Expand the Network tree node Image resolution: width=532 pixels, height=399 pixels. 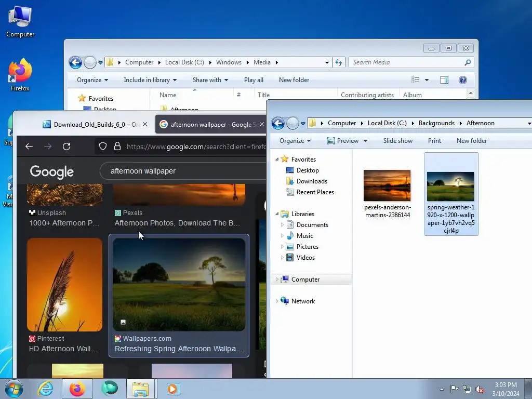[277, 301]
